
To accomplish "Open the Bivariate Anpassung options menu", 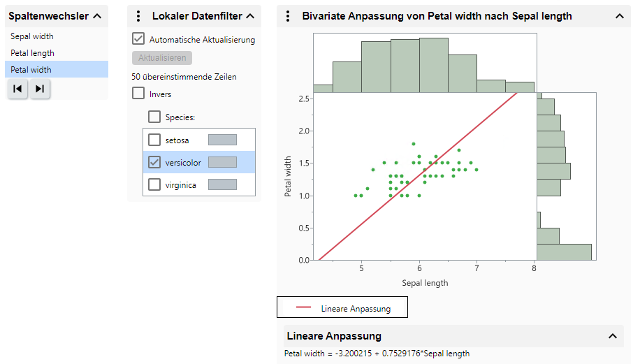I will coord(289,16).
